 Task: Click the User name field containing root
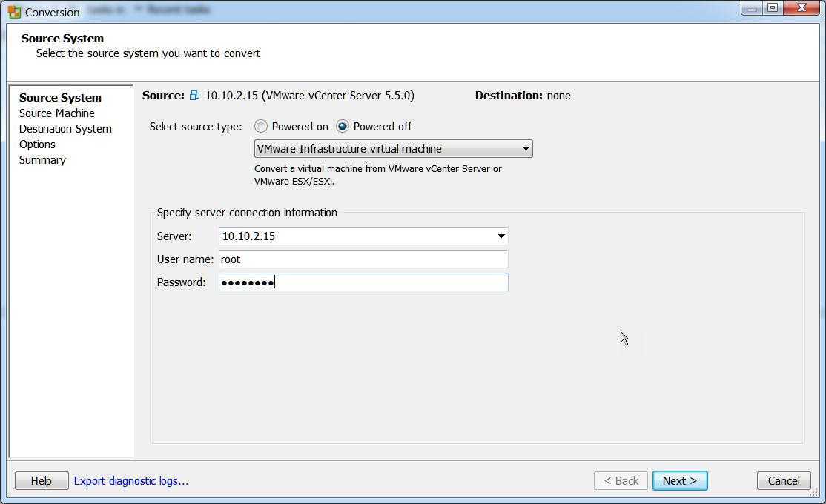pos(363,259)
